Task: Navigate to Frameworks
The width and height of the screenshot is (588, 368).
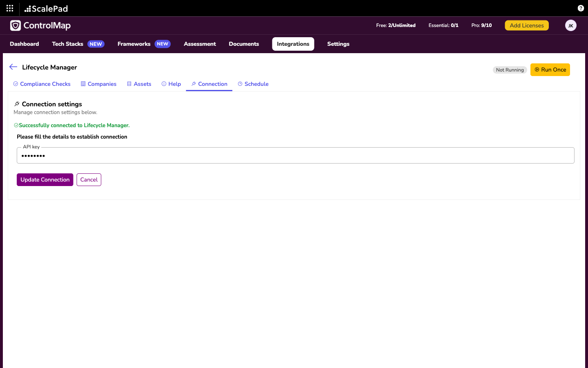Action: [x=134, y=44]
